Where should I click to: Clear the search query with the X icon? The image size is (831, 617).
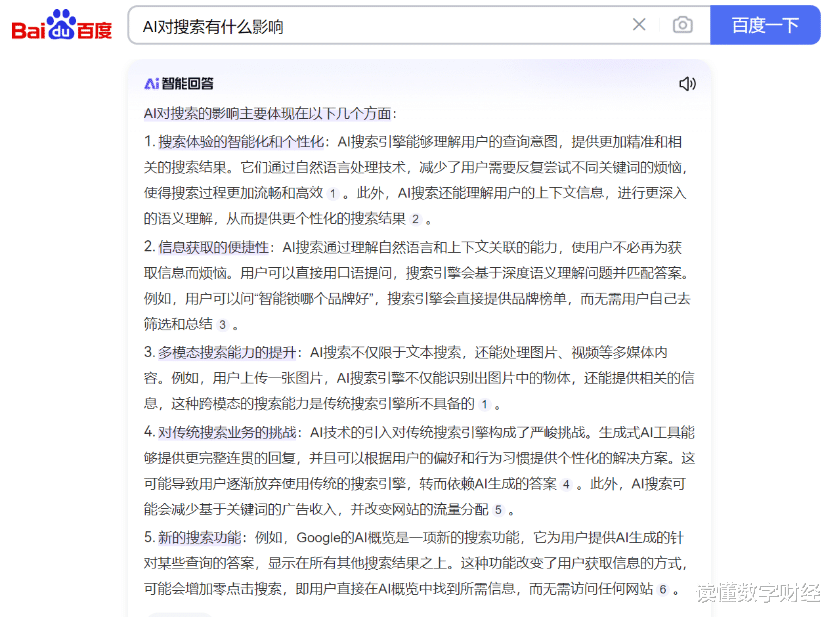pos(639,24)
